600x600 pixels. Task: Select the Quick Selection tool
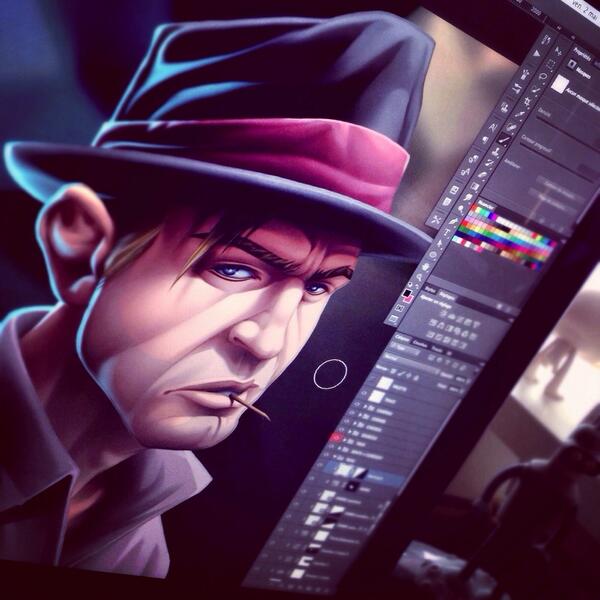coord(536,90)
